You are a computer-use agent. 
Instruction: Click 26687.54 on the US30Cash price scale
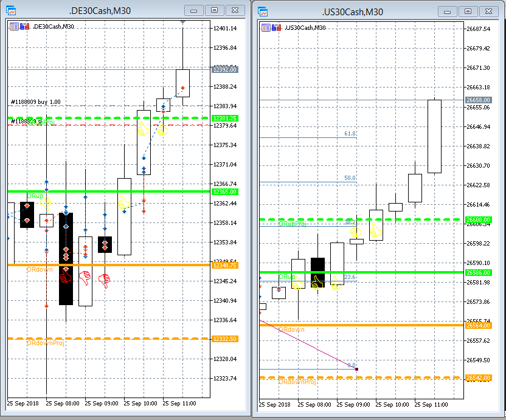[479, 29]
